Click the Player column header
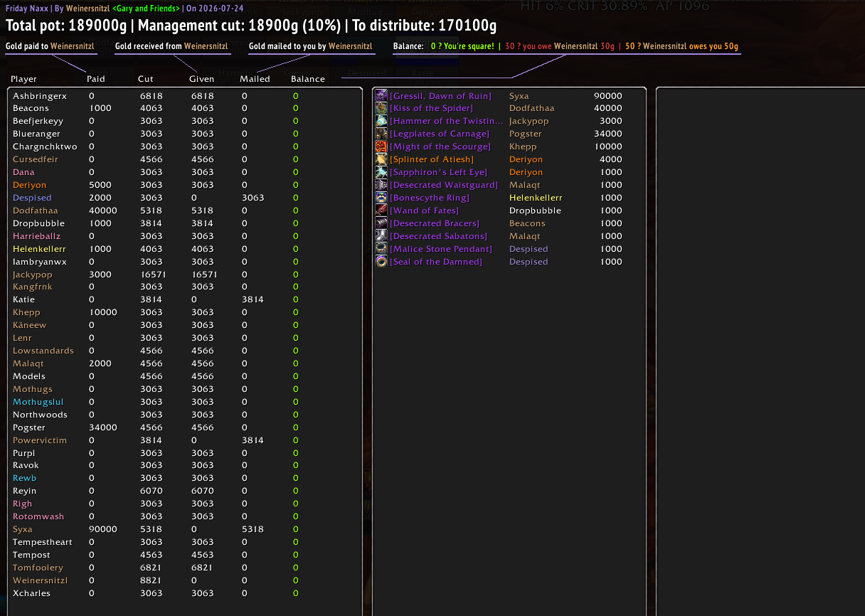The width and height of the screenshot is (865, 616). (x=23, y=79)
